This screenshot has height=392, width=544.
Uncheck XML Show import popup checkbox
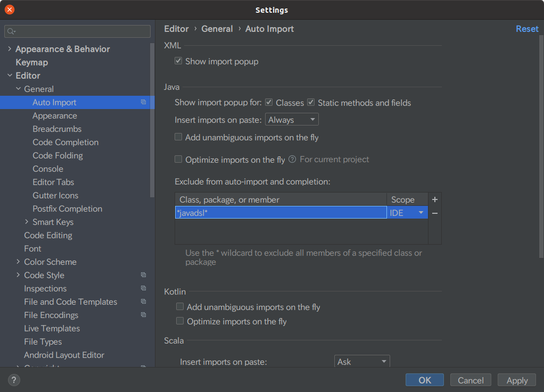click(x=179, y=61)
